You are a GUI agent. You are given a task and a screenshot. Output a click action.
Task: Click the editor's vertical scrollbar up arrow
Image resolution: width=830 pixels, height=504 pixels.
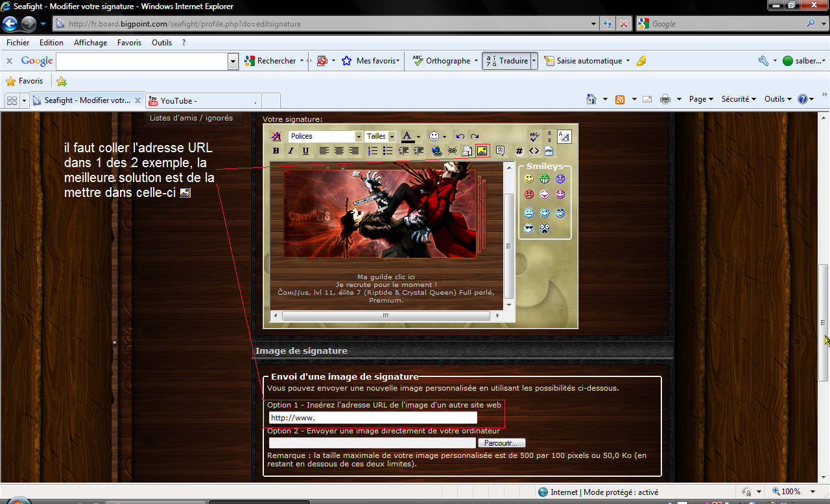pyautogui.click(x=509, y=166)
